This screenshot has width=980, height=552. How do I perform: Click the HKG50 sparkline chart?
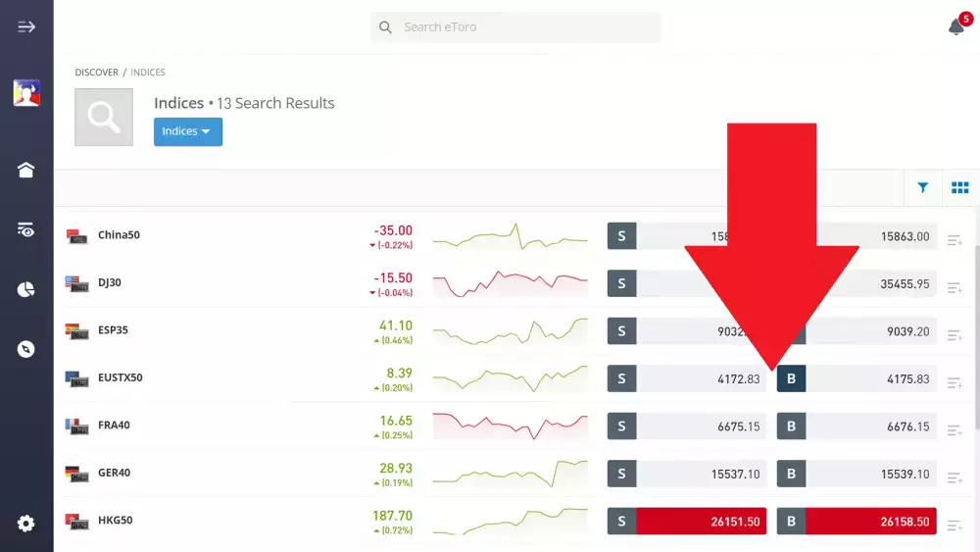(510, 522)
